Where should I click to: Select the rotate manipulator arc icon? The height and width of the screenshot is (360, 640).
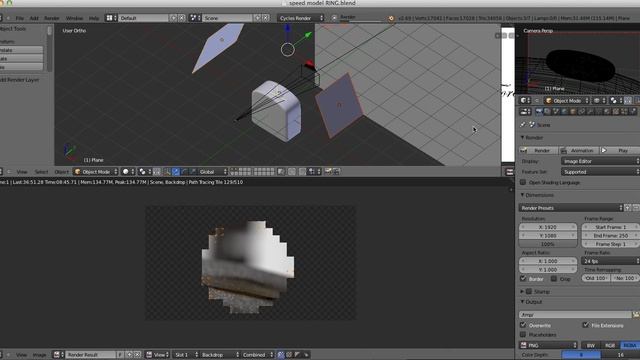(x=184, y=172)
